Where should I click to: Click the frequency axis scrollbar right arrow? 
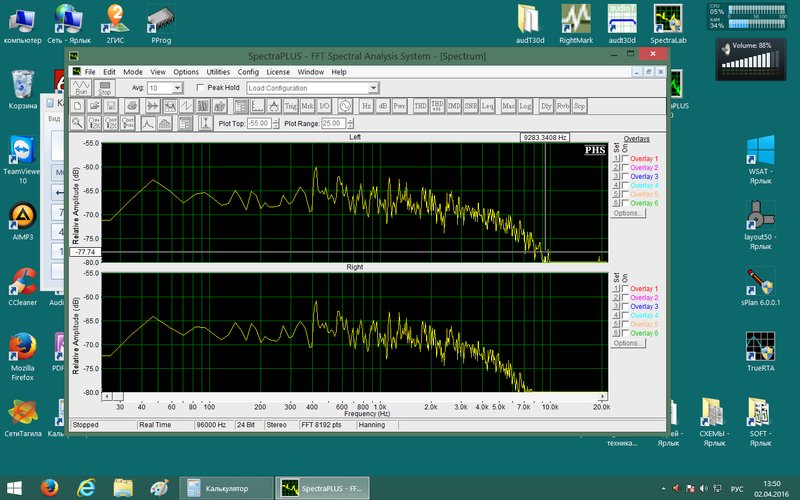point(603,396)
